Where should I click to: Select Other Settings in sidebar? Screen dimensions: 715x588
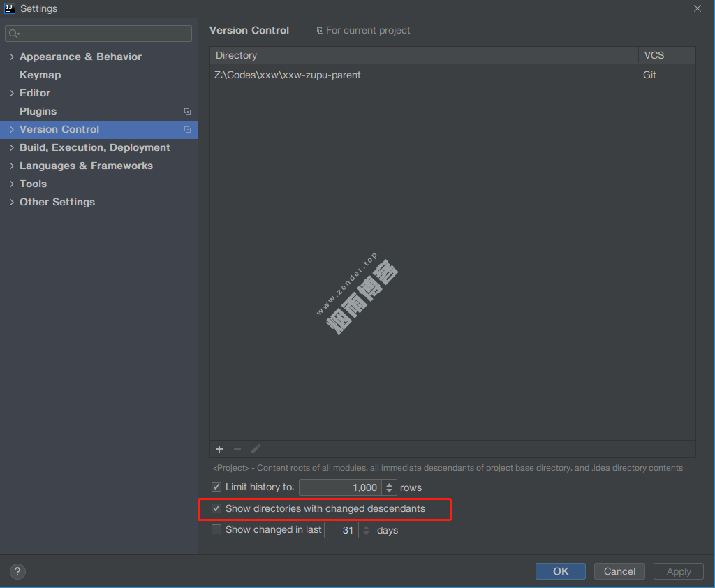tap(57, 202)
